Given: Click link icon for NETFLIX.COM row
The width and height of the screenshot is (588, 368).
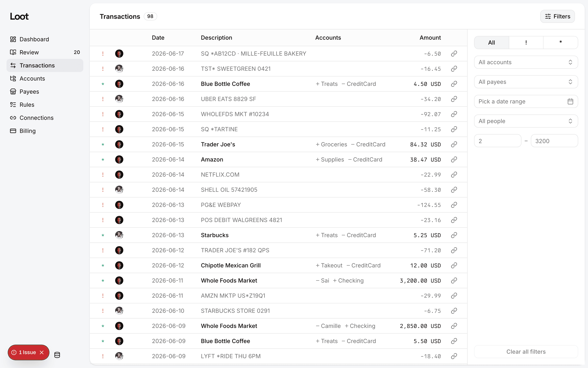Looking at the screenshot, I should (x=454, y=175).
